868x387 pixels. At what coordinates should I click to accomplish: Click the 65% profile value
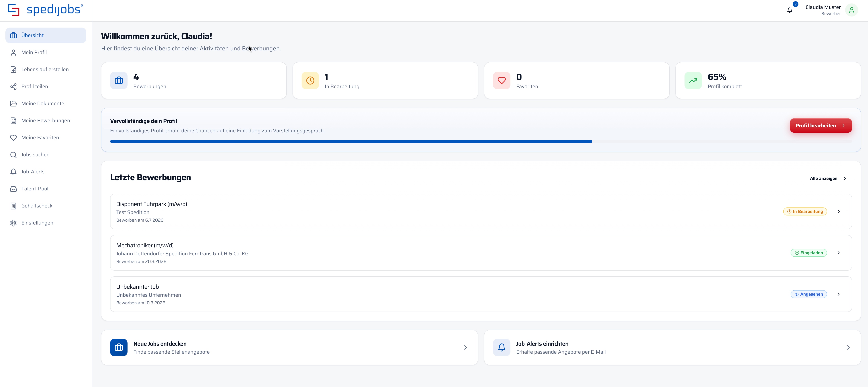[717, 77]
